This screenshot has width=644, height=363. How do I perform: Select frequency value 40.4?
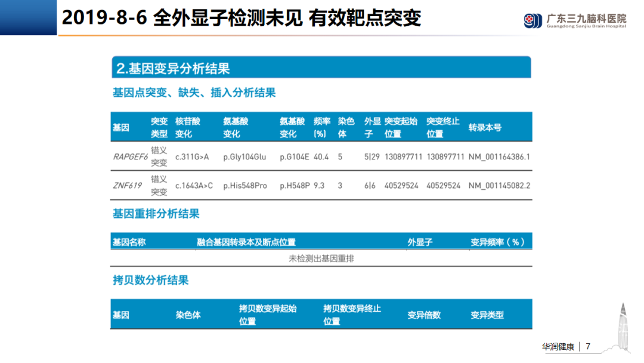[x=321, y=156]
